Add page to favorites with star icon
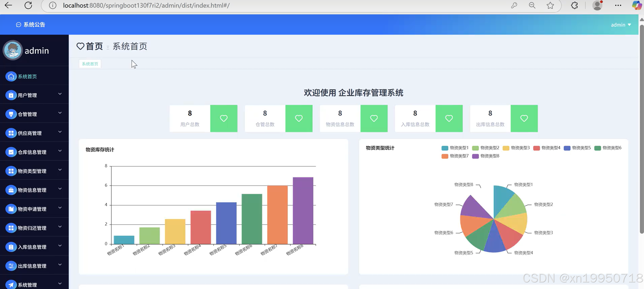The width and height of the screenshot is (644, 289). tap(550, 5)
